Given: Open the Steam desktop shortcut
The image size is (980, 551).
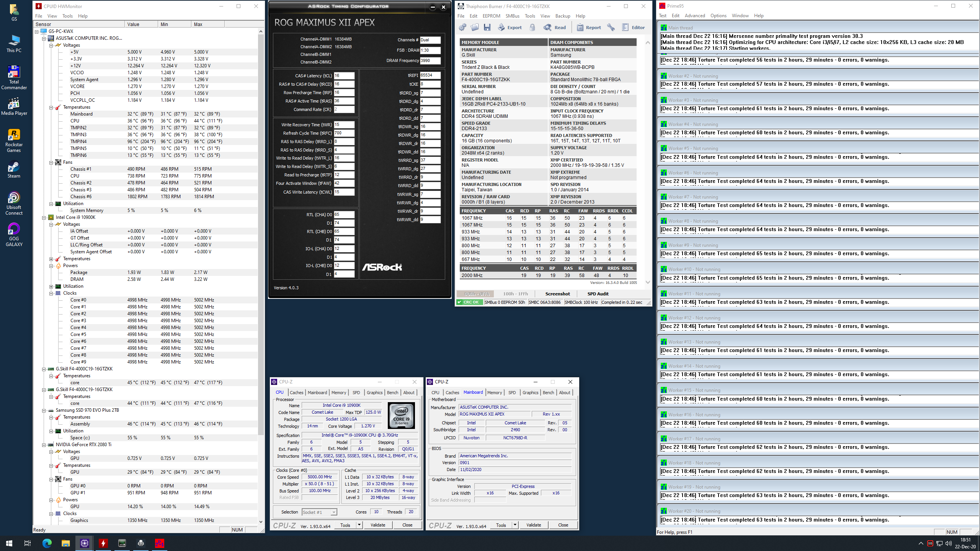Looking at the screenshot, I should [x=14, y=170].
